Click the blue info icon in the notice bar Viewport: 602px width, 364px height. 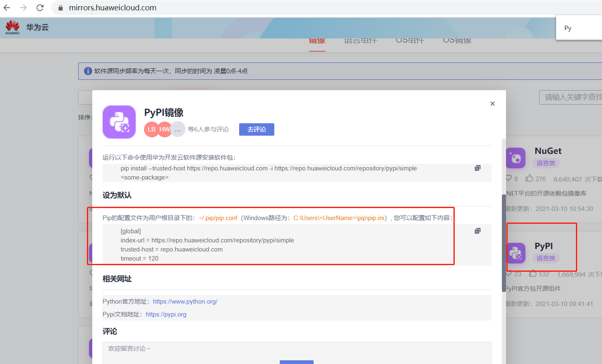click(88, 71)
